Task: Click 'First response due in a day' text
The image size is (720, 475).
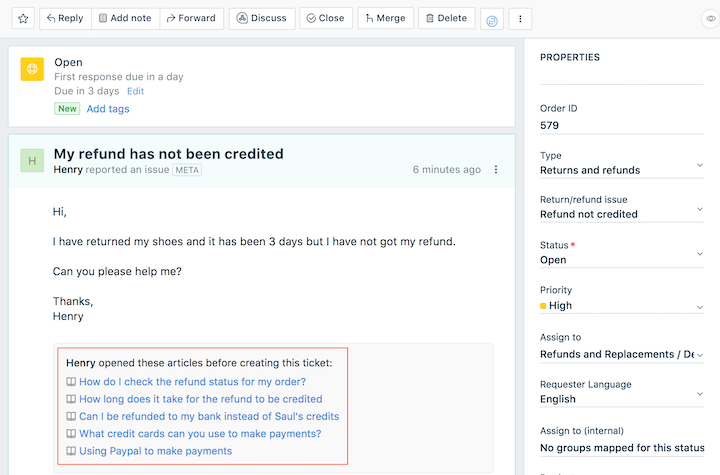Action: click(x=118, y=77)
